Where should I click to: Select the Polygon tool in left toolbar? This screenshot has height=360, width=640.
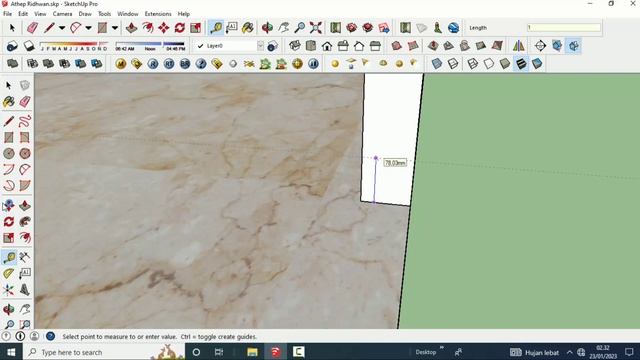pos(24,153)
